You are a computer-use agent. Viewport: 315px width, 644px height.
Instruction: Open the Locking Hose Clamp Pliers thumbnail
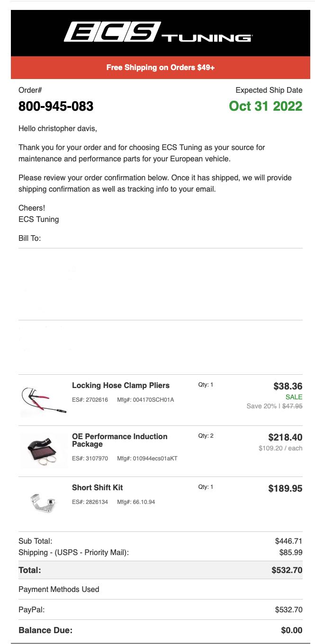click(x=44, y=400)
